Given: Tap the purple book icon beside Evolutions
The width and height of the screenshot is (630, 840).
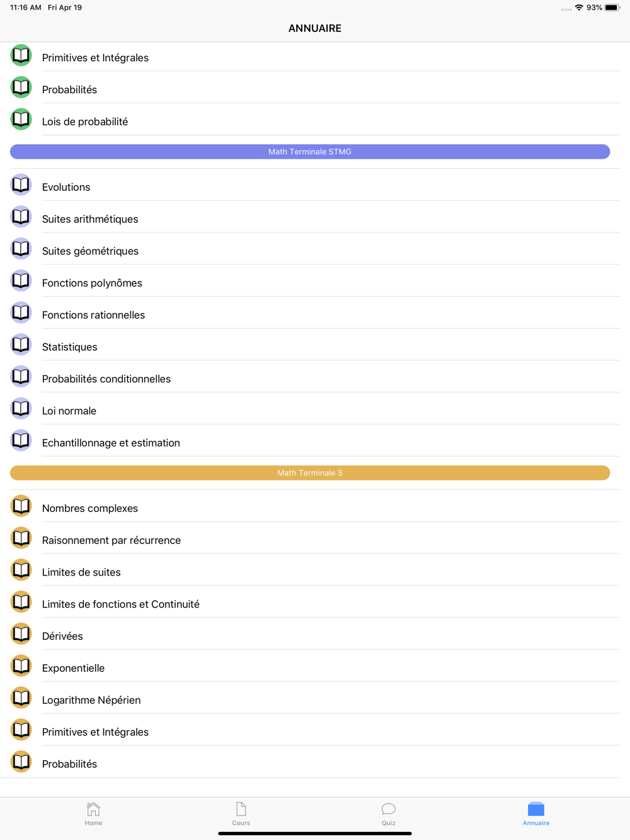Looking at the screenshot, I should click(21, 184).
